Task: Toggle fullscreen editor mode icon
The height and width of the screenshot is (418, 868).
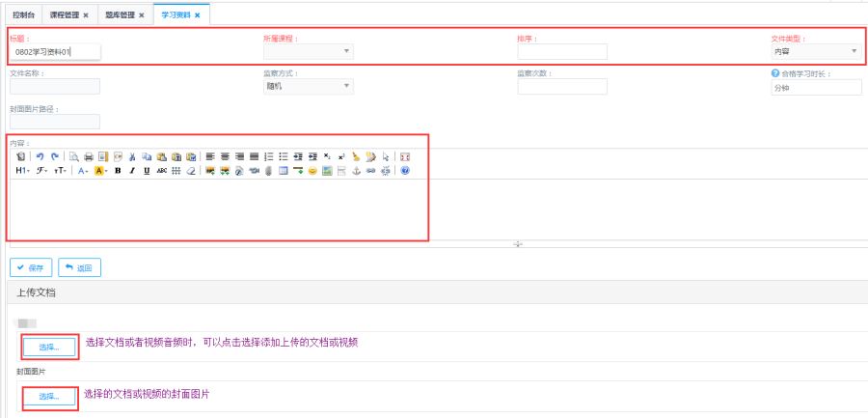Action: pyautogui.click(x=405, y=156)
